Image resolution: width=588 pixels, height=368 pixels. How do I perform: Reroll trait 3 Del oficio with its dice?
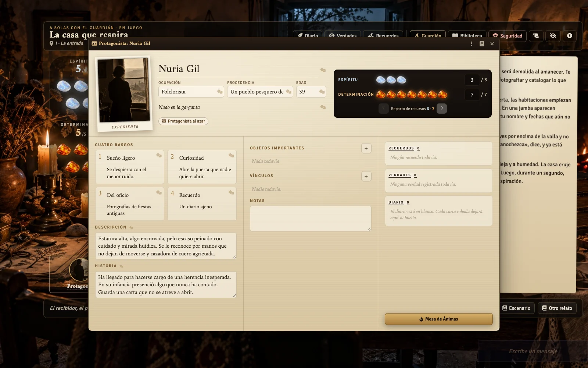click(x=159, y=192)
